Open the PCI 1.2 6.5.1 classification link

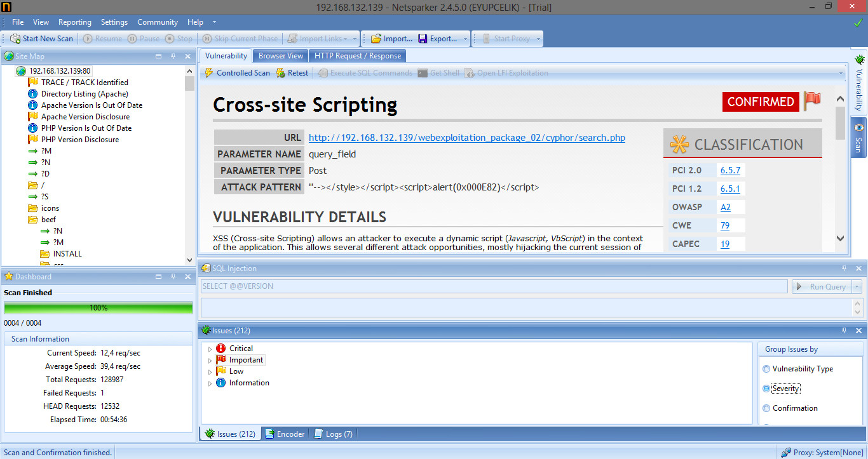[x=730, y=189]
